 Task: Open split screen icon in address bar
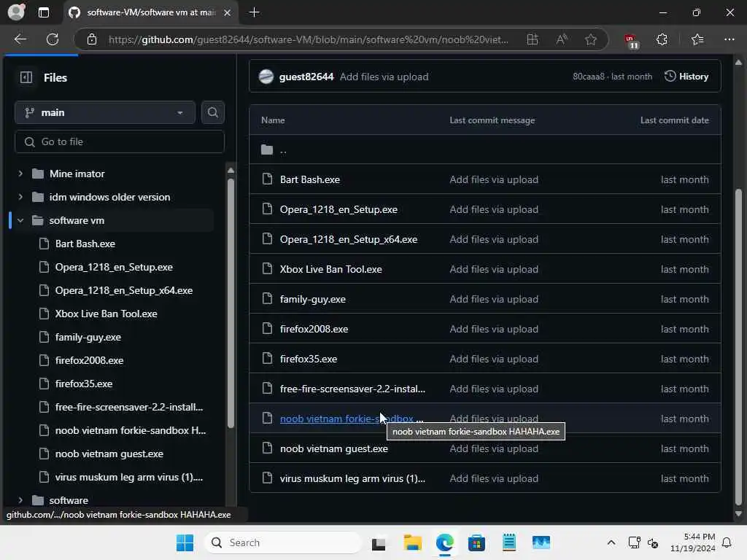pos(532,39)
